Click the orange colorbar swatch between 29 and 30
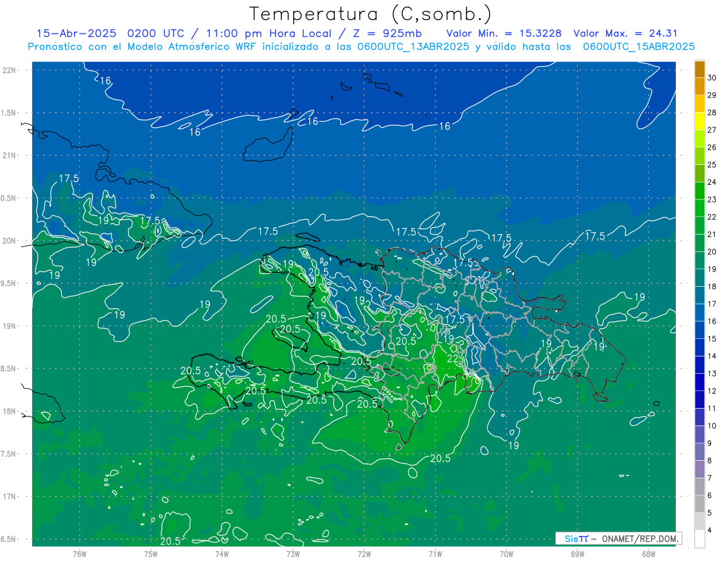This screenshot has width=728, height=562. (x=699, y=86)
